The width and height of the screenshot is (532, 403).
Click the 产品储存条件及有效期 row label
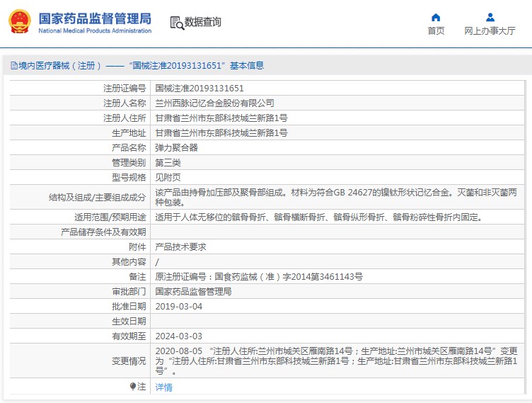(x=103, y=232)
